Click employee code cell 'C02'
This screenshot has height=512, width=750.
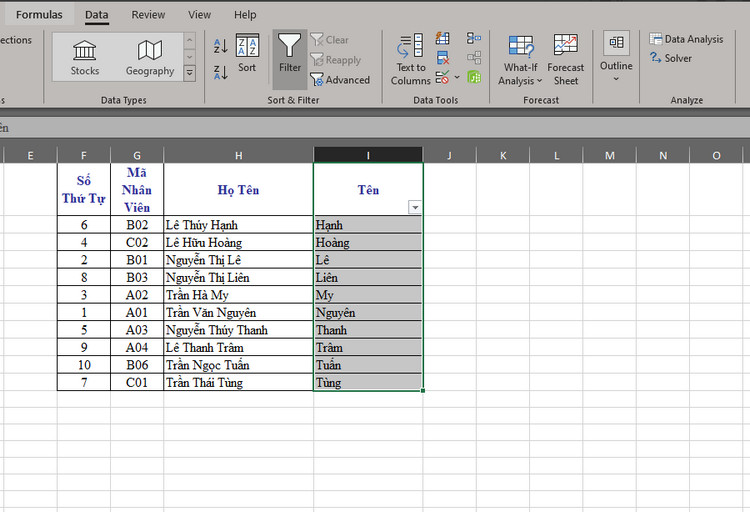(137, 242)
